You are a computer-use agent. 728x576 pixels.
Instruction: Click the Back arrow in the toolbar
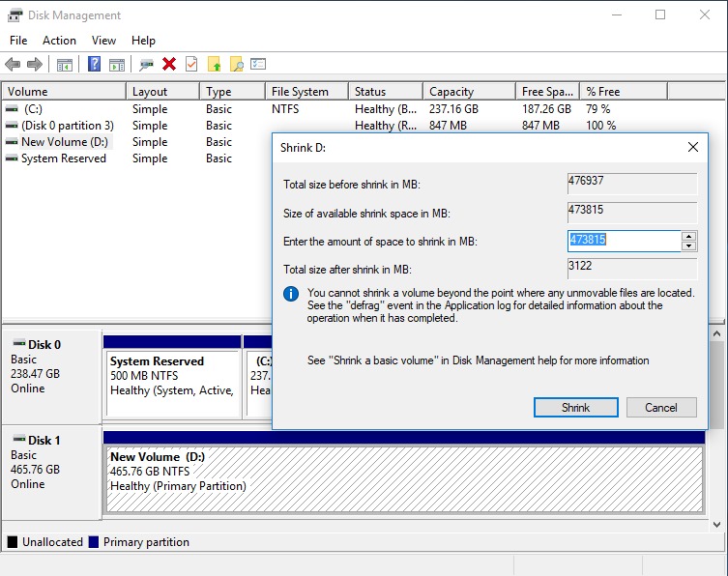(x=13, y=65)
